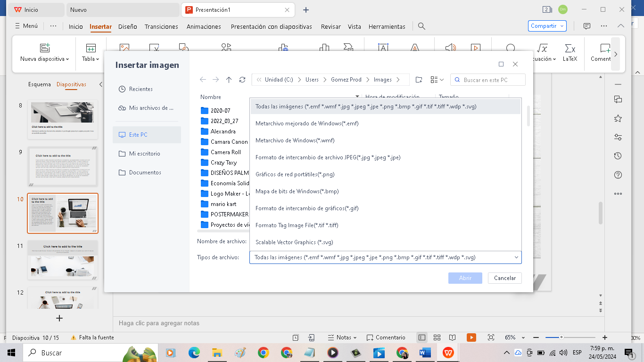Open the comments pane icon beside Compartir
This screenshot has width=644, height=362.
click(587, 26)
